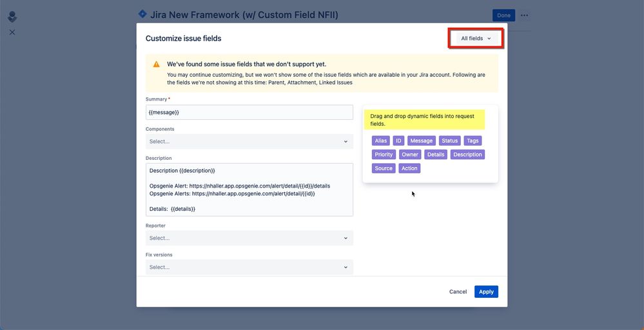The width and height of the screenshot is (644, 330).
Task: Click the Components dropdown chevron arrow
Action: [346, 142]
